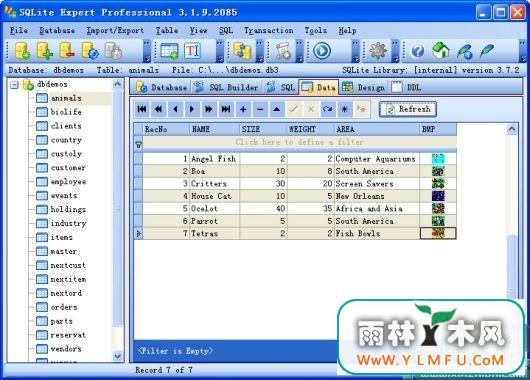Viewport: 530px width, 380px height.
Task: Open the options gear icon
Action: [x=378, y=51]
